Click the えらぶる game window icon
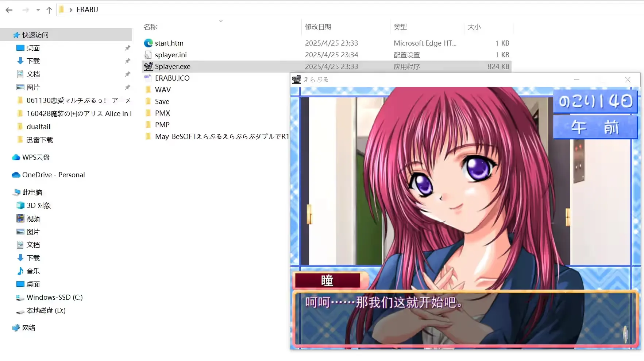The image size is (644, 361). pos(297,79)
